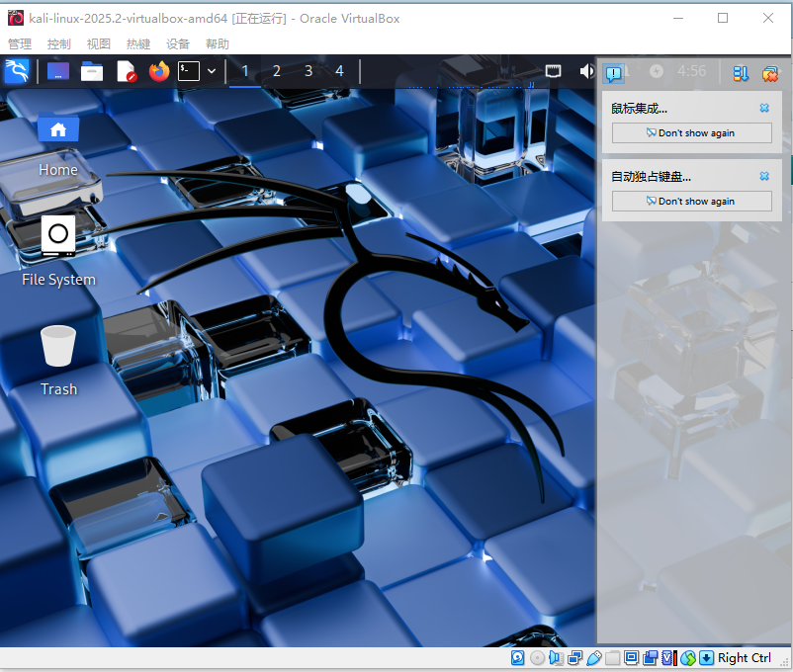Open the 视图 menu
The height and width of the screenshot is (672, 793).
tap(99, 44)
